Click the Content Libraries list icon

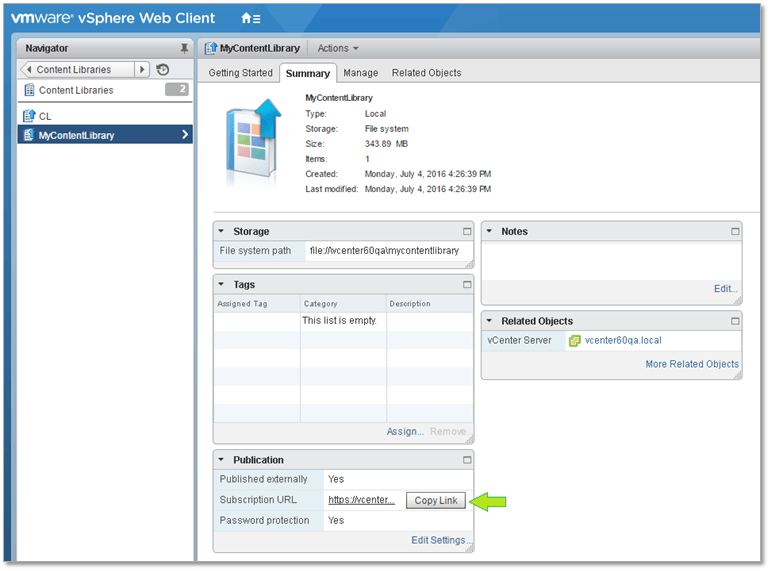[x=29, y=90]
